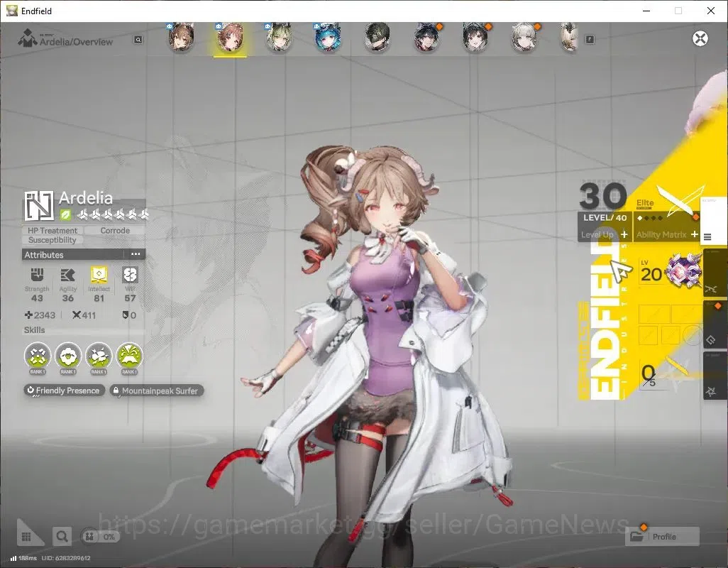Switch to the weapon side tab

point(715,274)
